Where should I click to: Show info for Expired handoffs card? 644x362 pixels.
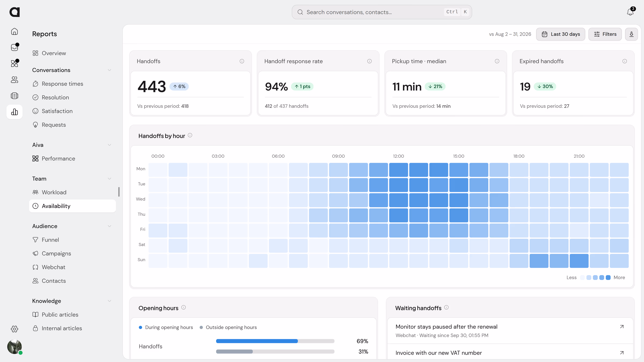[x=625, y=61]
